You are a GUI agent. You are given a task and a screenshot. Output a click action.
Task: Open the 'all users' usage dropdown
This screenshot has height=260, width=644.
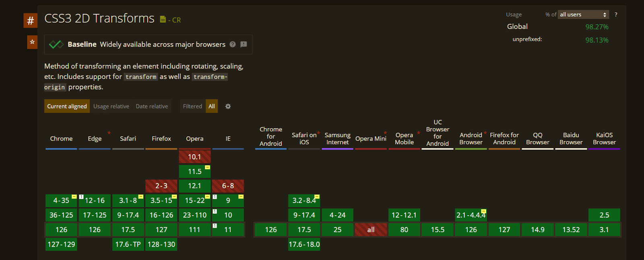(x=583, y=15)
